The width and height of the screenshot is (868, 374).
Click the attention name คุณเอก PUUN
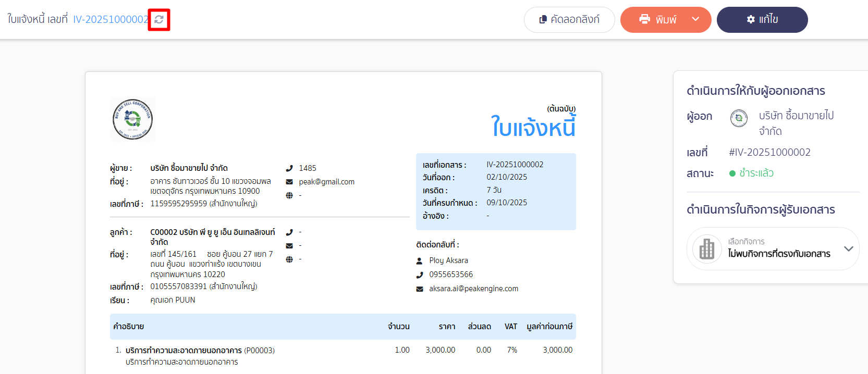point(173,300)
